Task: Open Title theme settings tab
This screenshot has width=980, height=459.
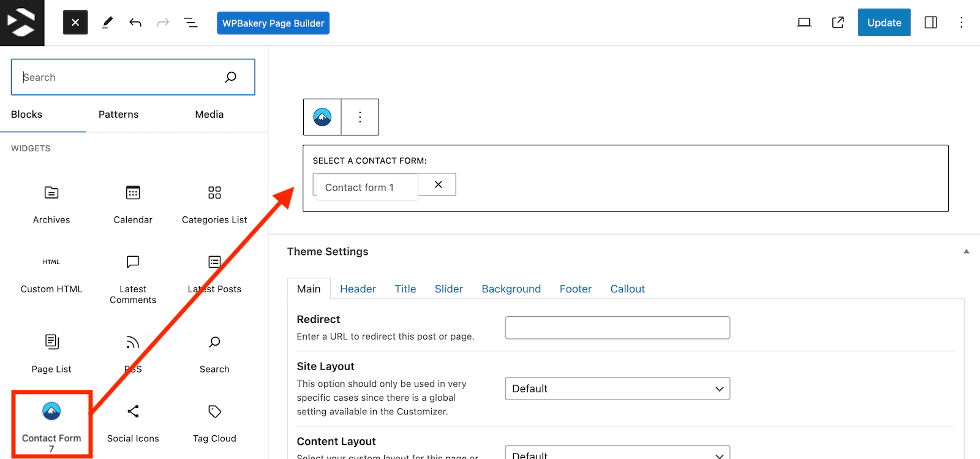Action: click(x=405, y=289)
